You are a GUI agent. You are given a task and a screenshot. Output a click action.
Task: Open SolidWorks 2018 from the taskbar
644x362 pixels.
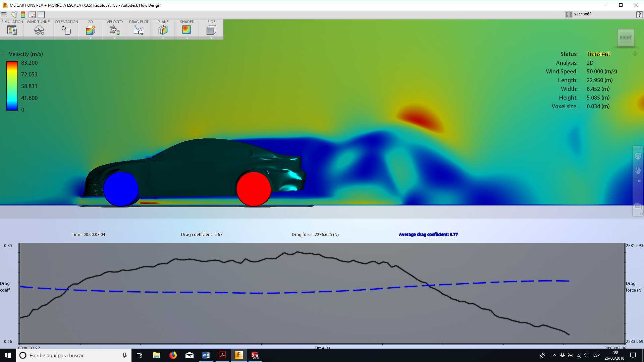(255, 355)
